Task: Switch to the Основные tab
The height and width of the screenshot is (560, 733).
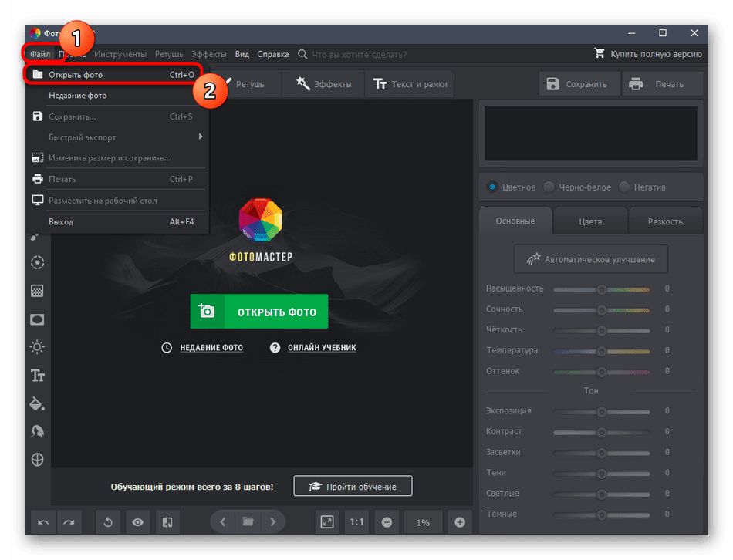Action: coord(515,221)
